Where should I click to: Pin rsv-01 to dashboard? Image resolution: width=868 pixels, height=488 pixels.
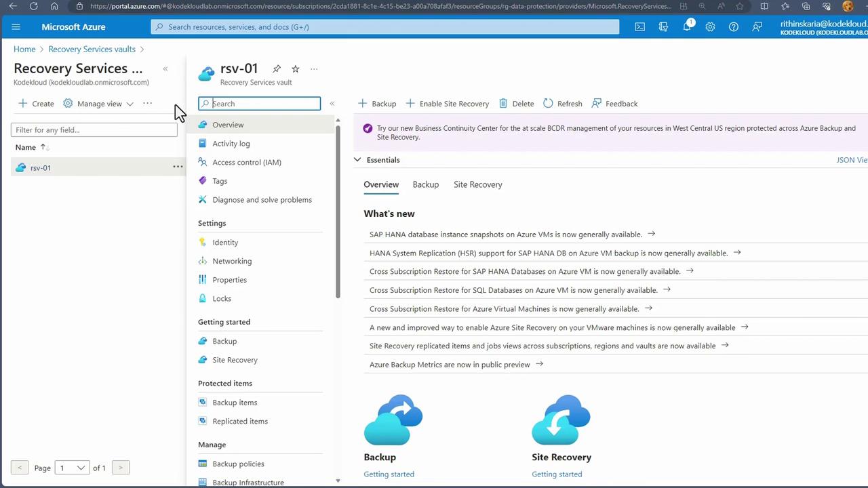coord(277,68)
